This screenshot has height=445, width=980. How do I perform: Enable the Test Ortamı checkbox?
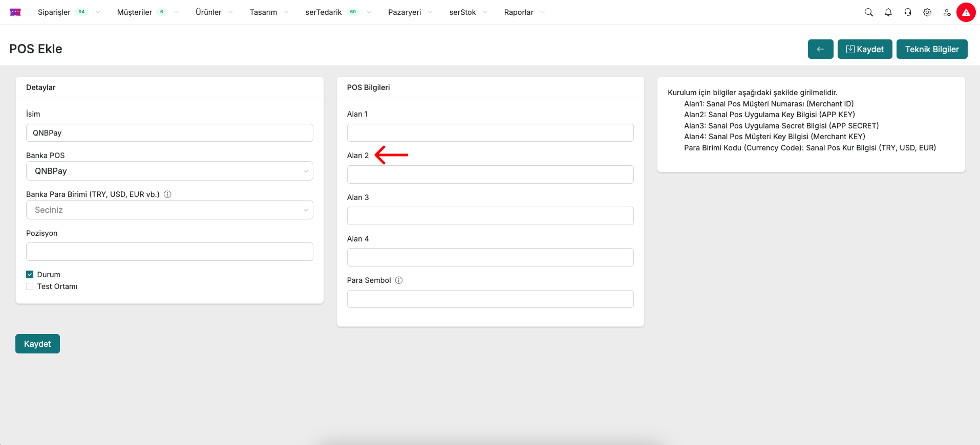point(30,286)
